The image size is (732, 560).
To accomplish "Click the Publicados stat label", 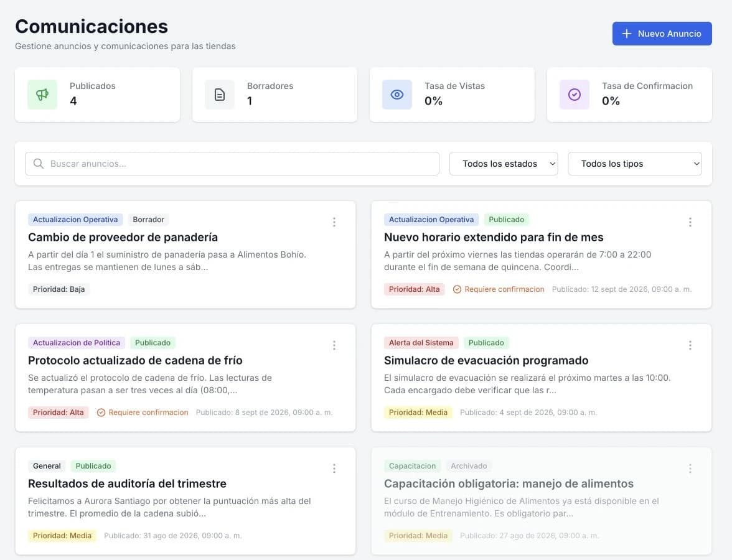I will pyautogui.click(x=92, y=86).
